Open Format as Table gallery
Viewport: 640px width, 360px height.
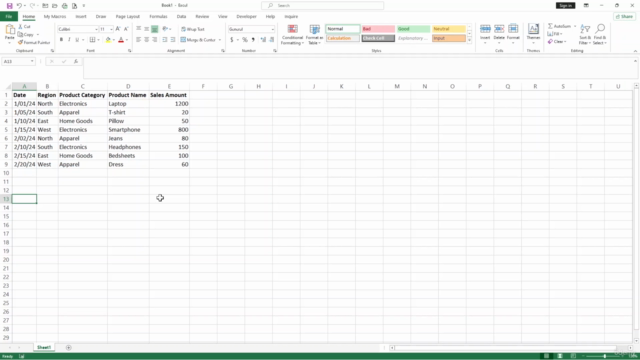(314, 35)
